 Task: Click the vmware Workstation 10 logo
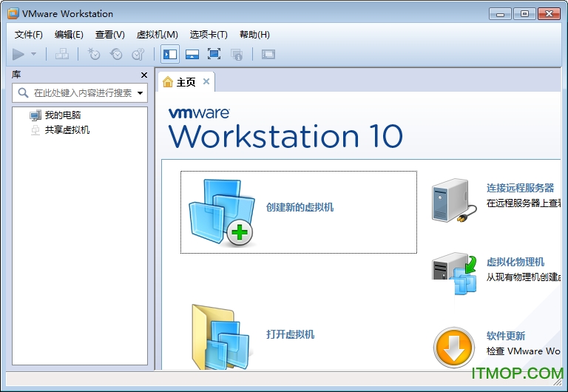285,129
